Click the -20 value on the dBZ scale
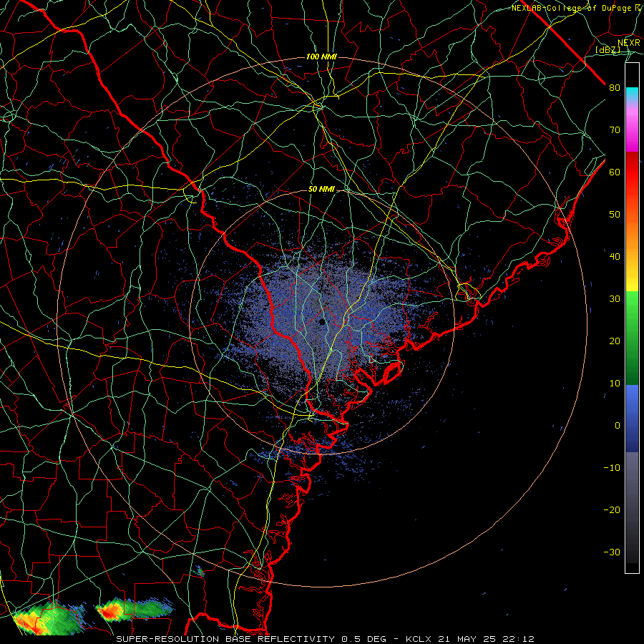Image resolution: width=644 pixels, height=644 pixels. click(x=612, y=510)
